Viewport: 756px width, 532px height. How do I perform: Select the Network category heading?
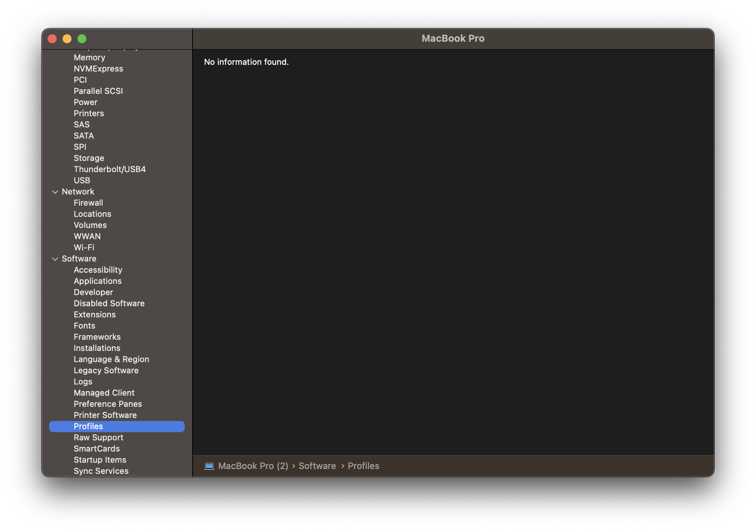[x=78, y=191]
